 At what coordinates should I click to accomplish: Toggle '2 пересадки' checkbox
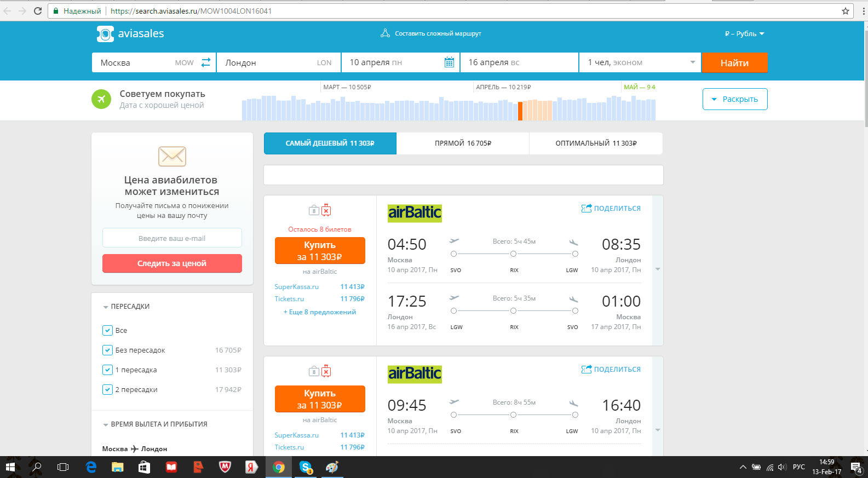(107, 389)
